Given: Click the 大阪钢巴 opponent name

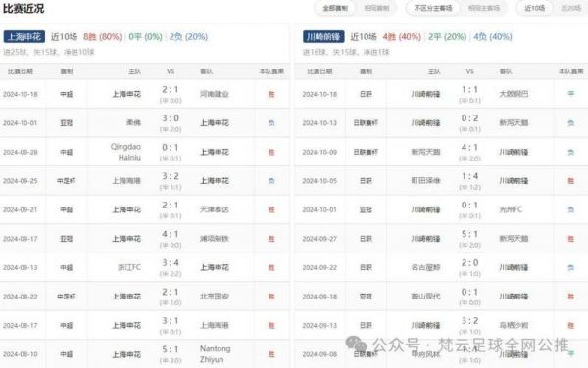Looking at the screenshot, I should point(514,94).
